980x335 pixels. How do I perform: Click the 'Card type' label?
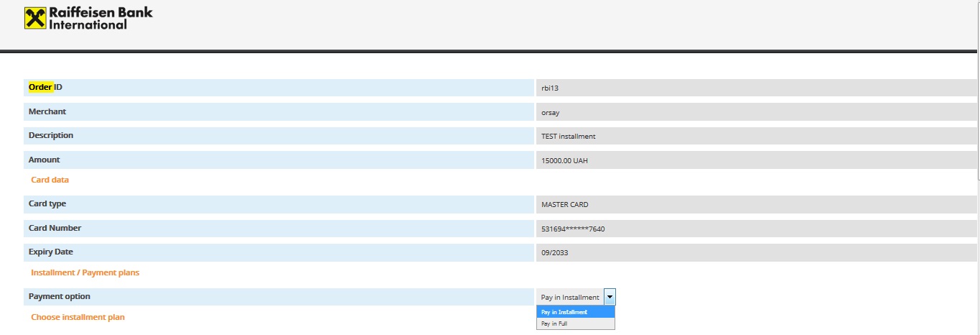point(47,203)
